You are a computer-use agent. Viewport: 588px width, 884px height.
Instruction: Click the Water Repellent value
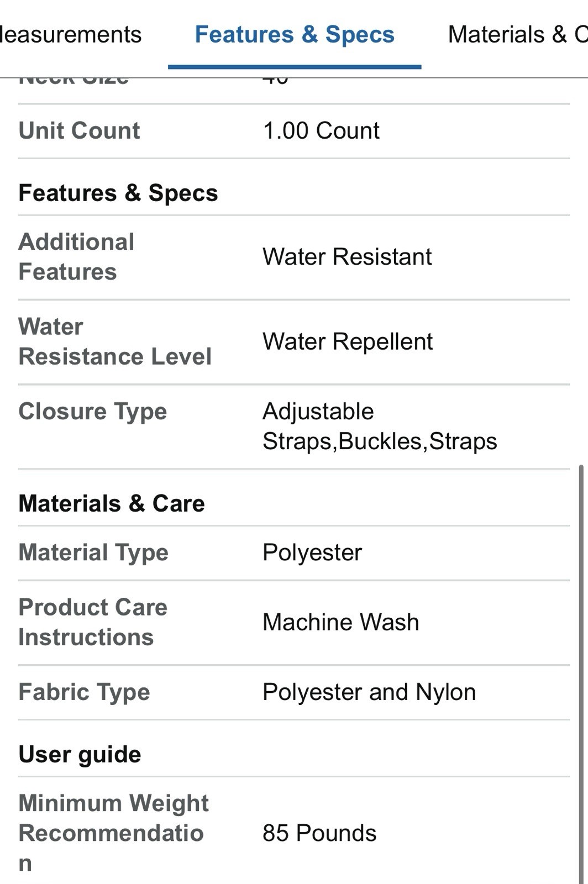pyautogui.click(x=348, y=341)
